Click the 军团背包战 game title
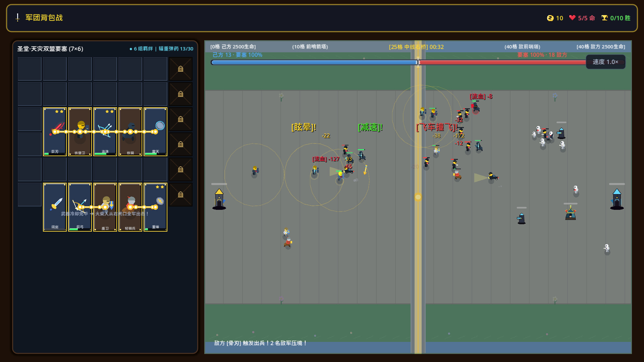The height and width of the screenshot is (362, 644). click(44, 18)
